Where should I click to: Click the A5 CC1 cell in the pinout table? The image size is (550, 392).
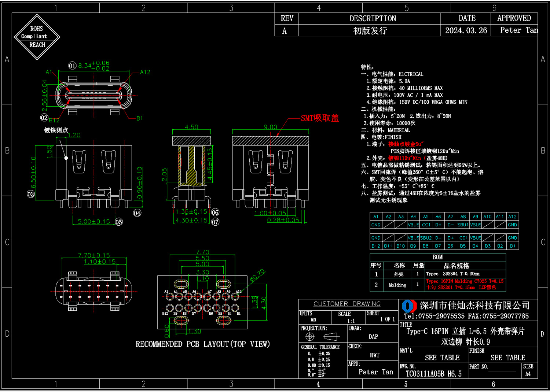coord(426,225)
